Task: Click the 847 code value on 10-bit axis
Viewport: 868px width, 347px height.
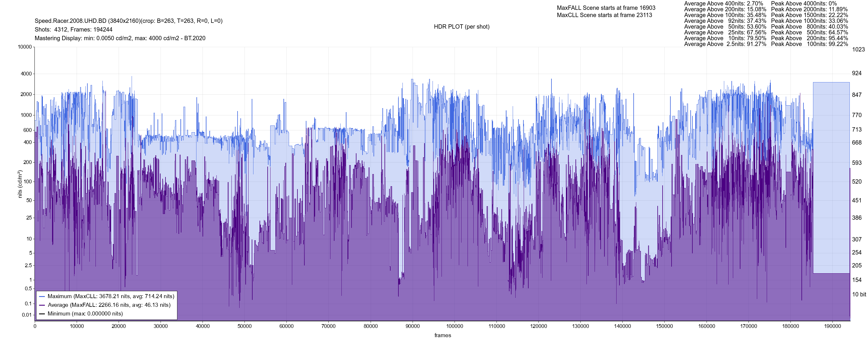Action: [856, 95]
